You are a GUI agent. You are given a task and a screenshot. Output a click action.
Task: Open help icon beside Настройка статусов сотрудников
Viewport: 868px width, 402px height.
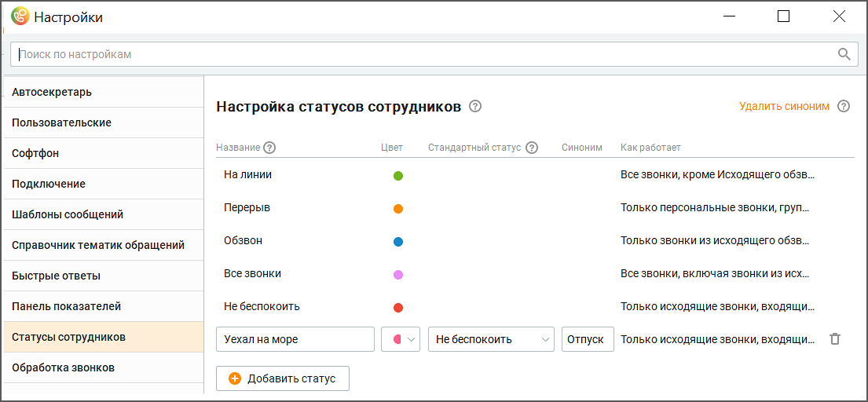pos(475,106)
